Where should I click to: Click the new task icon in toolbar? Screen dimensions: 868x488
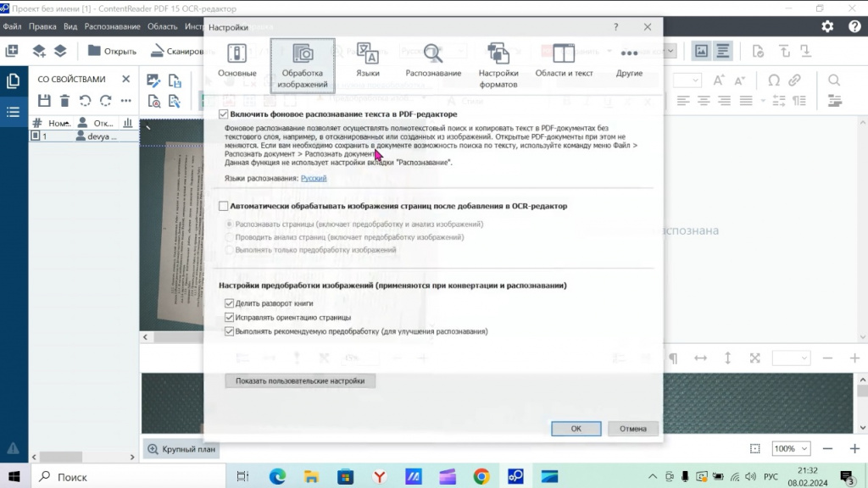point(12,51)
